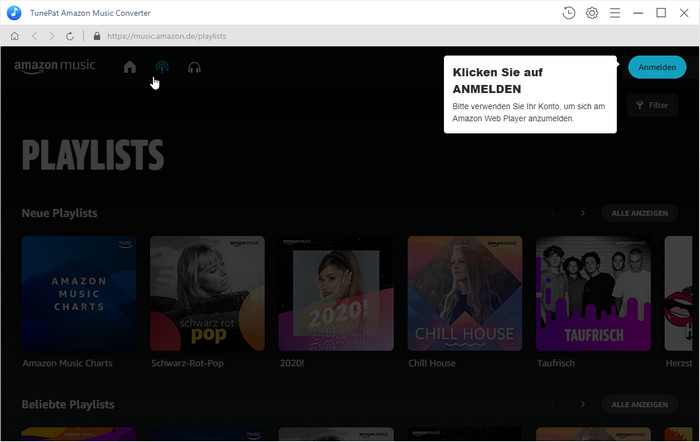Screen dimensions: 700x442
Task: Open the 2020! playlist cover
Action: click(x=336, y=293)
